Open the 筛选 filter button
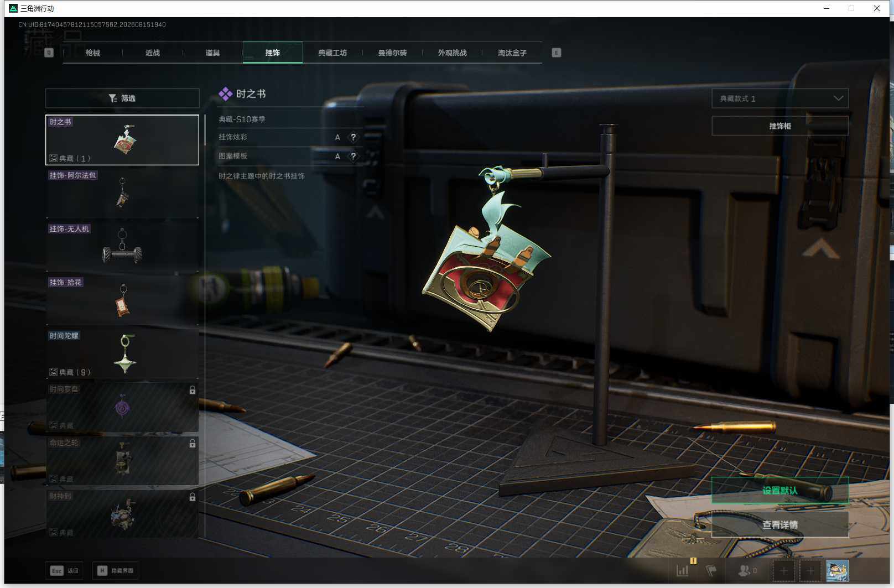The image size is (894, 588). [122, 98]
